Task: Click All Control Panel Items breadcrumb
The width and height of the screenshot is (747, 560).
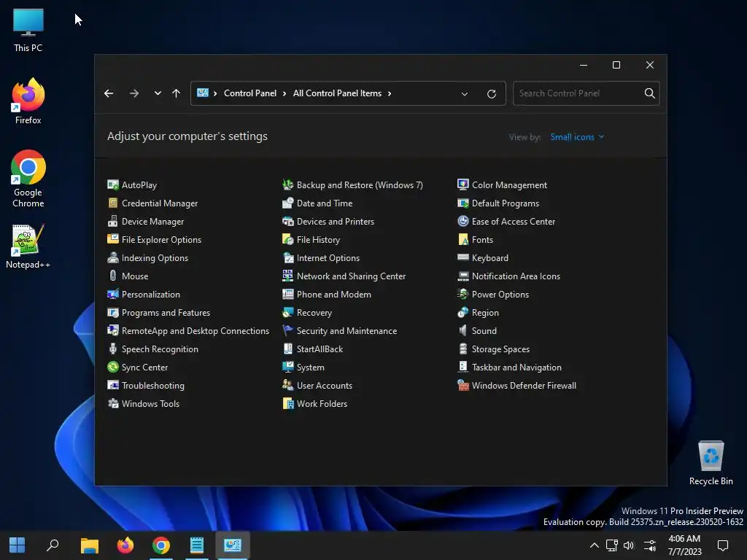Action: click(337, 93)
